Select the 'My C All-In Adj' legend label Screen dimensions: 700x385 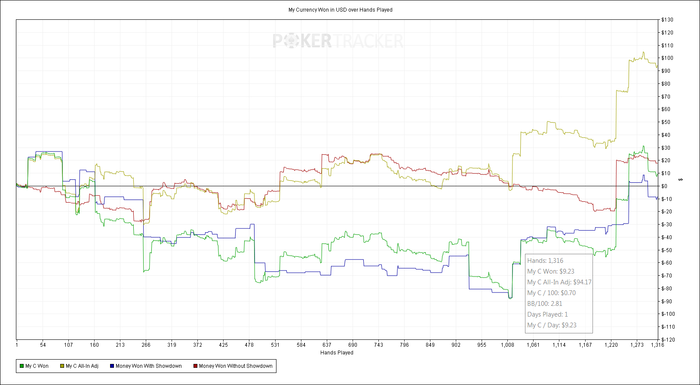(82, 366)
